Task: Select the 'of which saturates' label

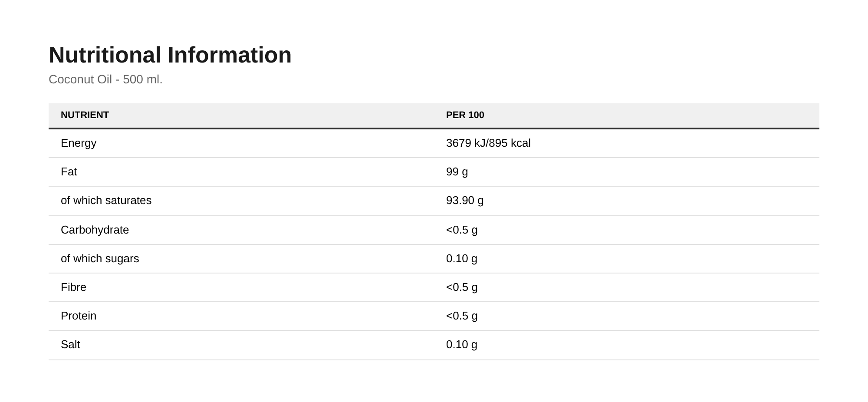Action: [x=106, y=201]
